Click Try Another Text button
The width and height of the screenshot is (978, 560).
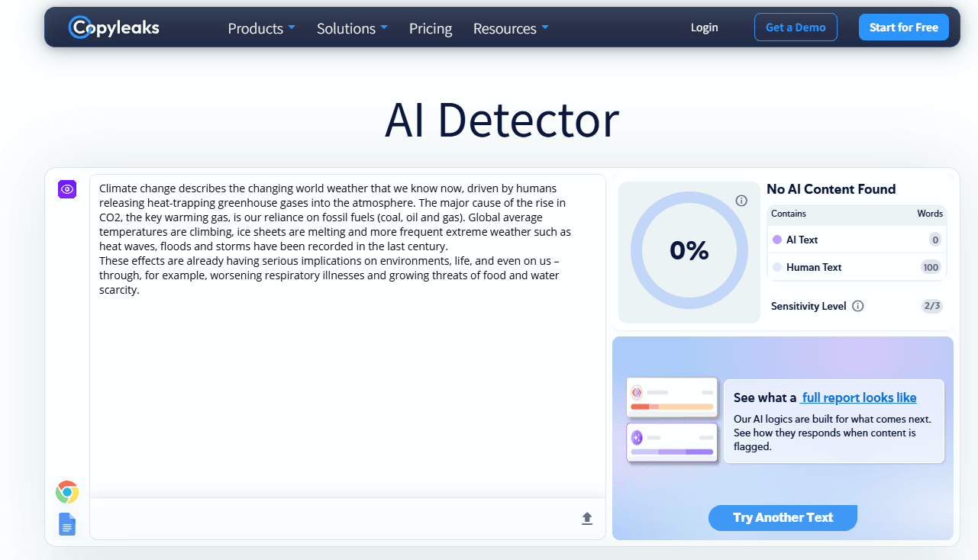click(x=783, y=517)
